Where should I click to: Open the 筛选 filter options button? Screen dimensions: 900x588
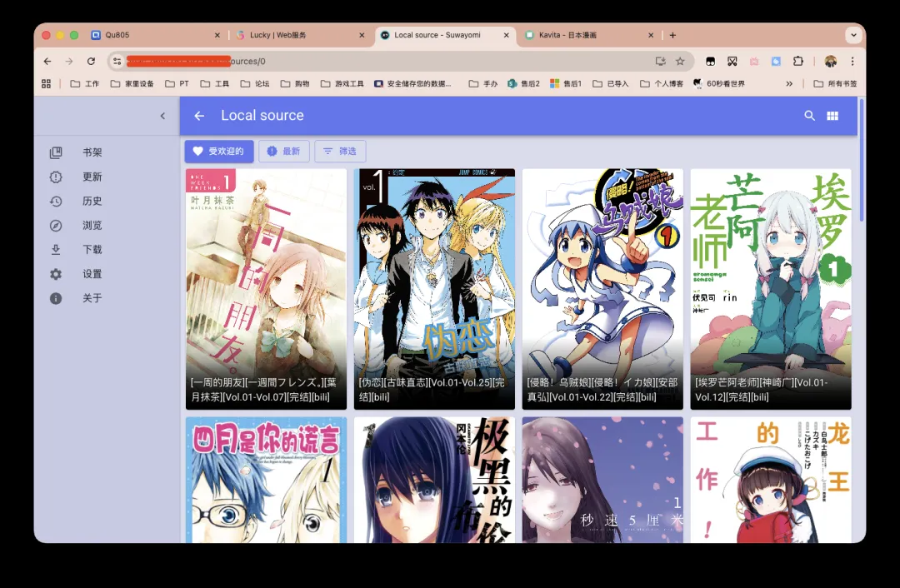[x=340, y=151]
